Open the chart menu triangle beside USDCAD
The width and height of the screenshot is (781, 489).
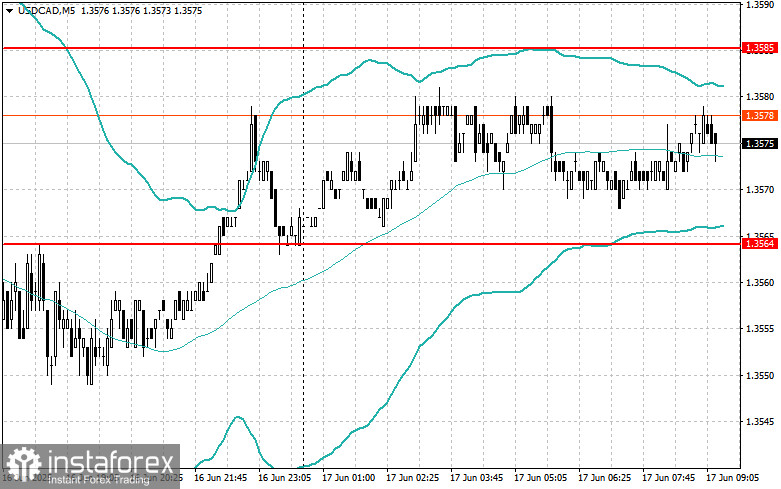point(9,10)
